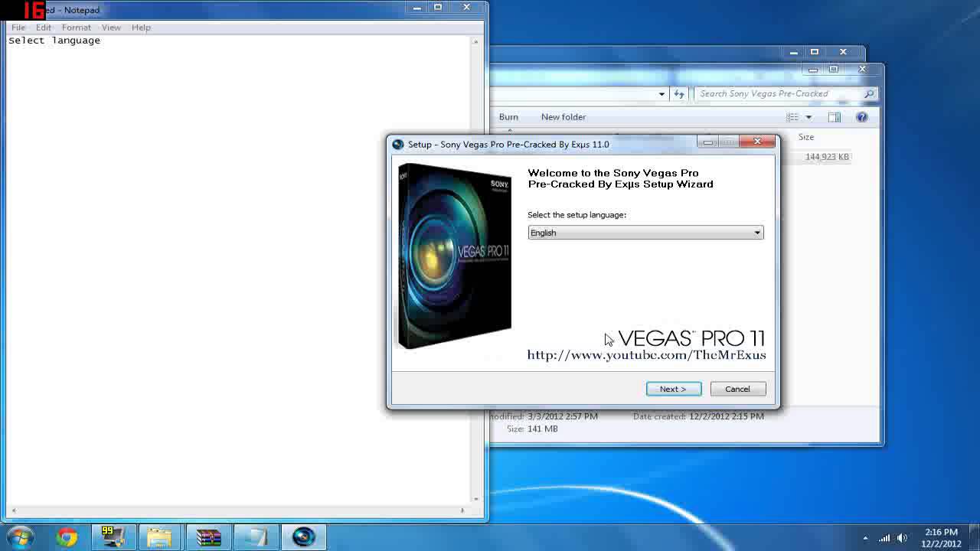Viewport: 980px width, 551px height.
Task: Click the Explorer help question mark icon
Action: coord(862,117)
